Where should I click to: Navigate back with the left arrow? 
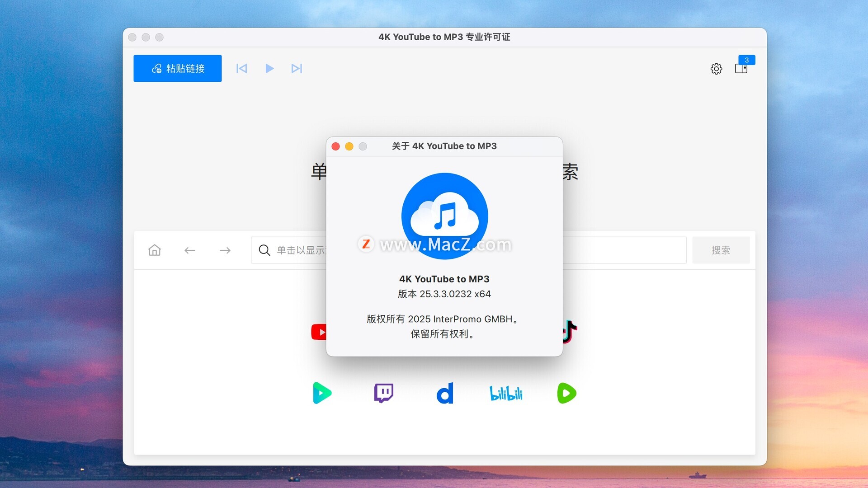(190, 250)
